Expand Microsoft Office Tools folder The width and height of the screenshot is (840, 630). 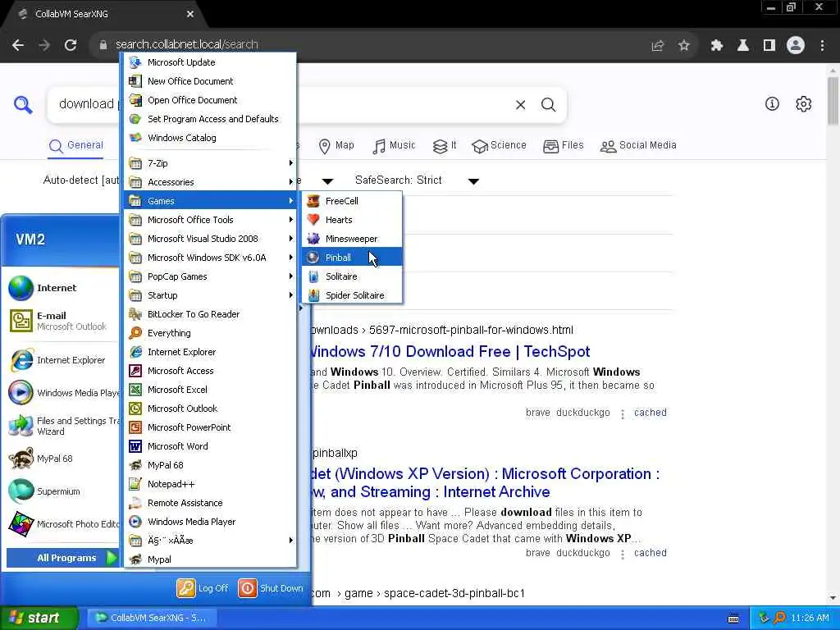211,220
